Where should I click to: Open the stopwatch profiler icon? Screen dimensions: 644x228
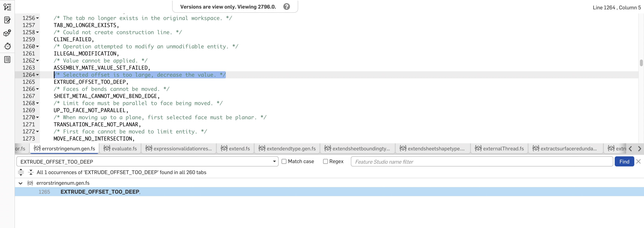pos(7,46)
